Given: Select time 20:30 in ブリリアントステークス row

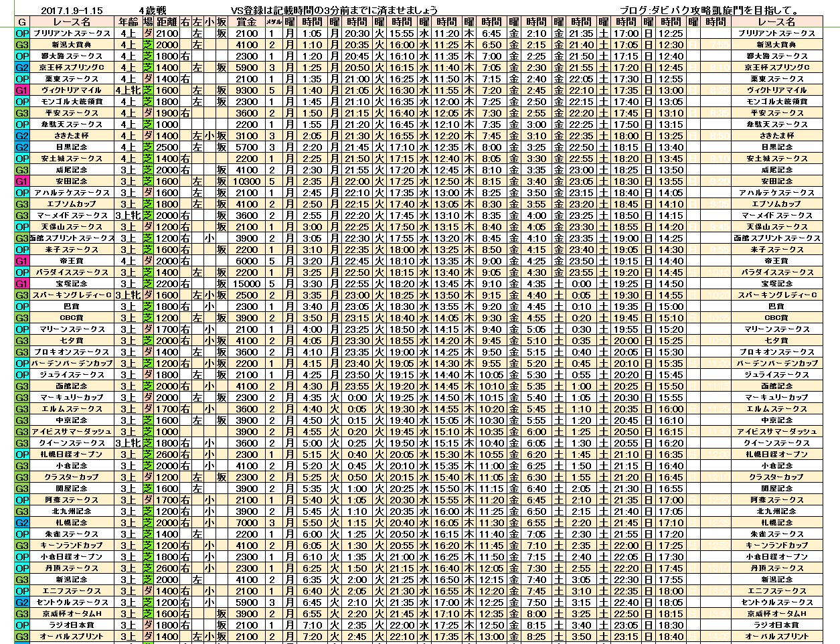Looking at the screenshot, I should [x=357, y=33].
